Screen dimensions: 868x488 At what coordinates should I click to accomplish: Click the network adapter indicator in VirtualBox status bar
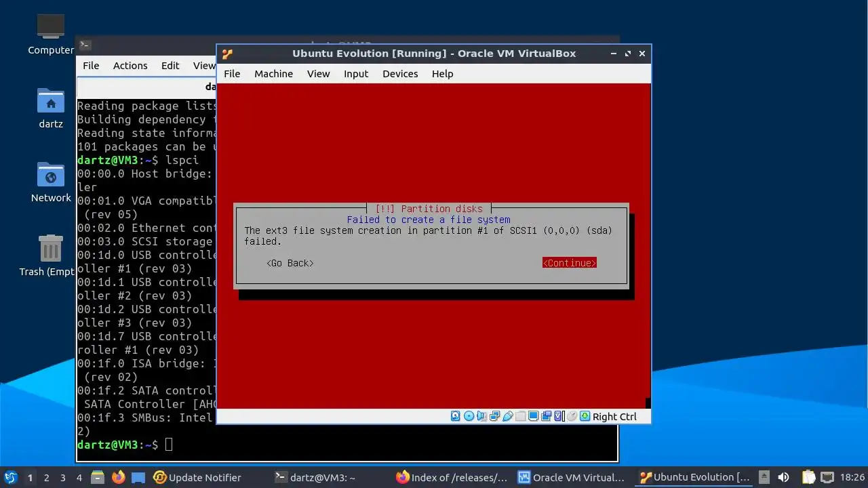[494, 416]
